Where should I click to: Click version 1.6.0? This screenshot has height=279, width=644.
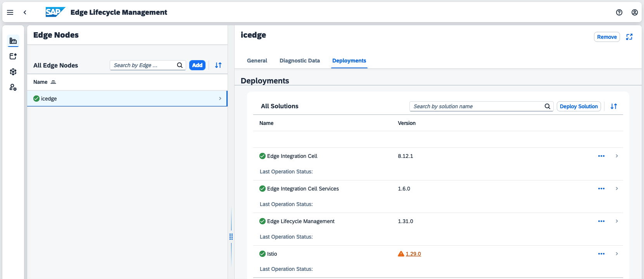pos(404,189)
